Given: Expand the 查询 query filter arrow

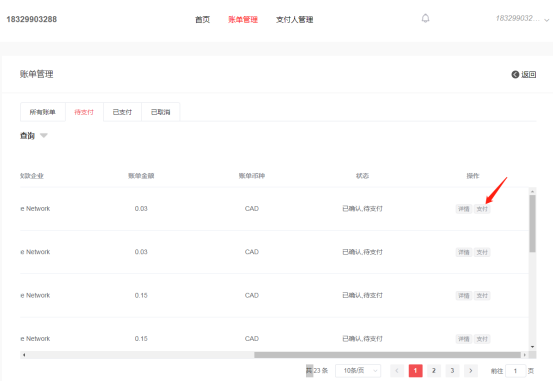Looking at the screenshot, I should click(44, 136).
